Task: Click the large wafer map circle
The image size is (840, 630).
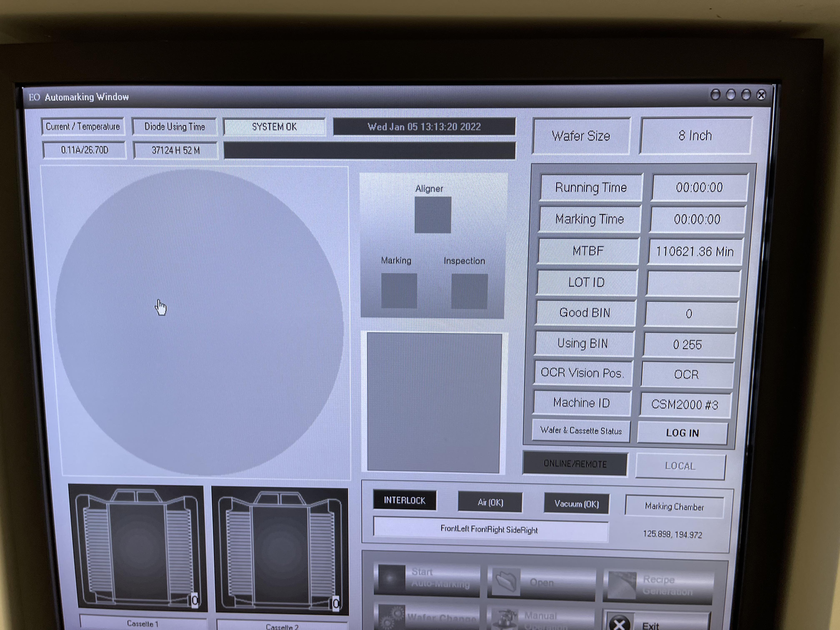Action: click(x=199, y=322)
